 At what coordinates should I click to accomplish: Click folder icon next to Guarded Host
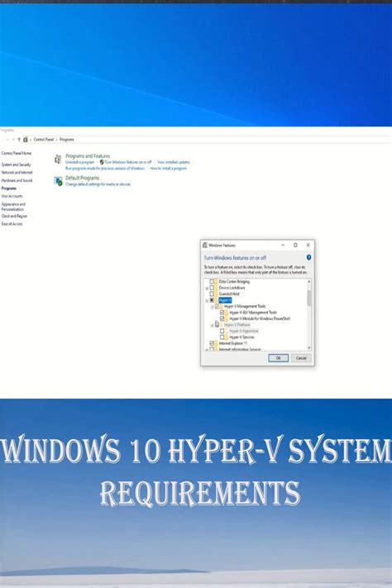coord(216,294)
